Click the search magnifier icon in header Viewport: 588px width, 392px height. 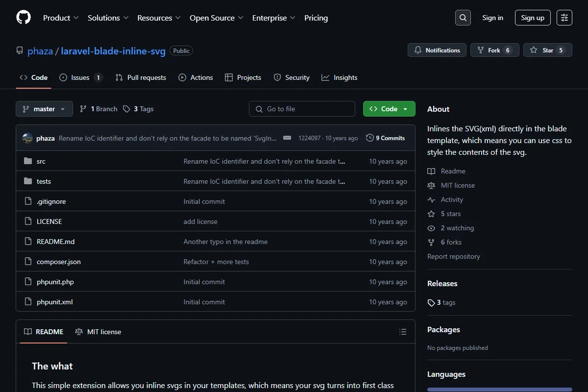(463, 18)
